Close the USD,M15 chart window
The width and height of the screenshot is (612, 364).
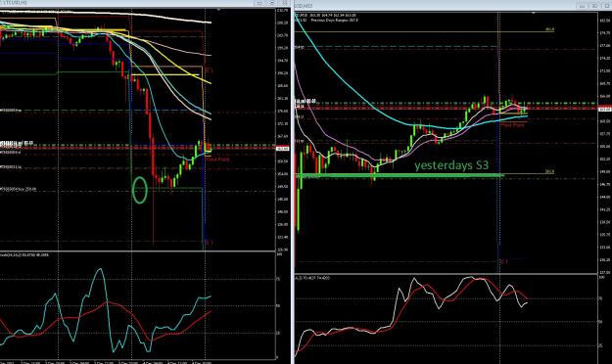click(x=607, y=6)
